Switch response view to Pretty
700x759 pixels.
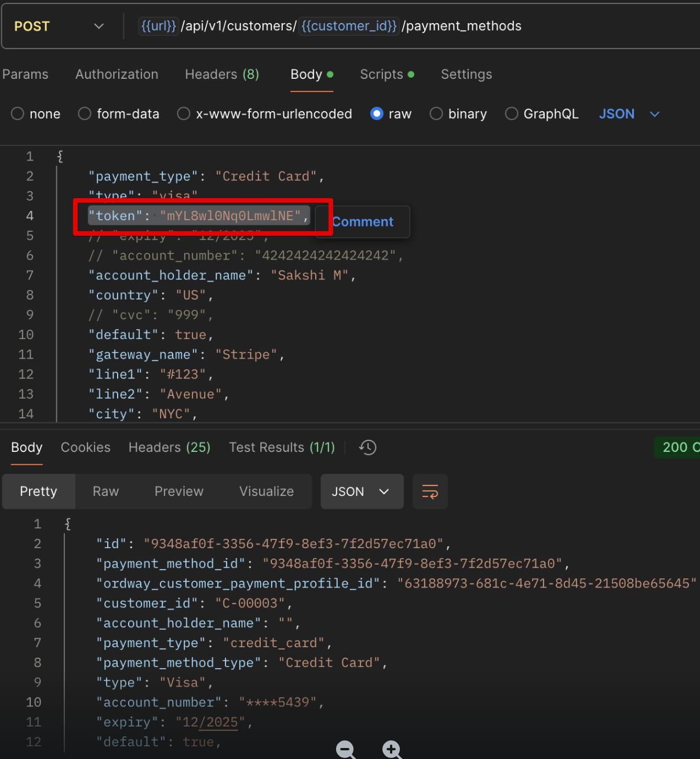38,491
